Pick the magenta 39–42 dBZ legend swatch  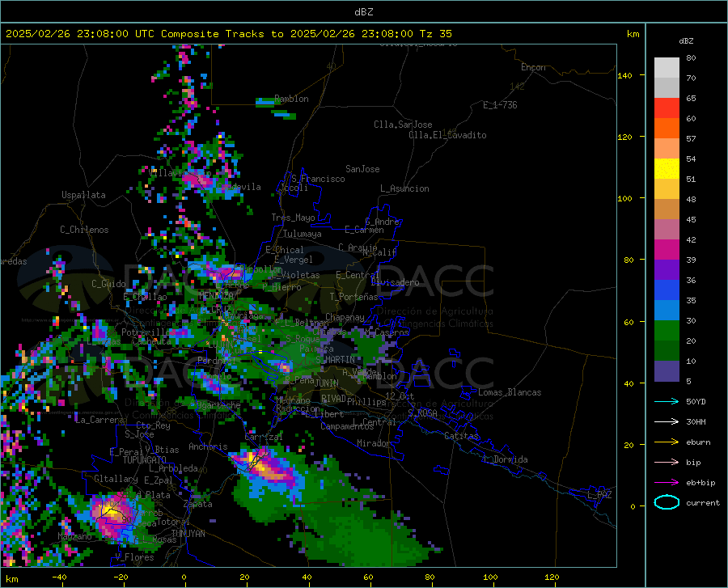[667, 250]
